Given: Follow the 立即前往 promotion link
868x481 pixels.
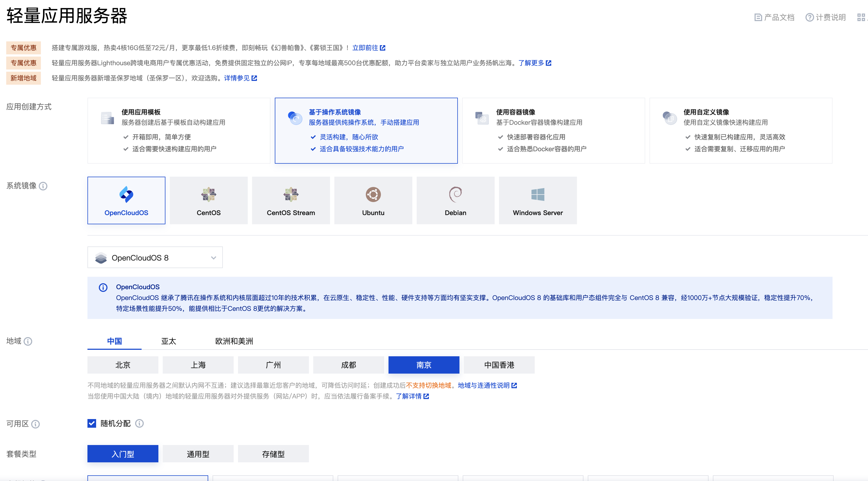Looking at the screenshot, I should coord(365,48).
